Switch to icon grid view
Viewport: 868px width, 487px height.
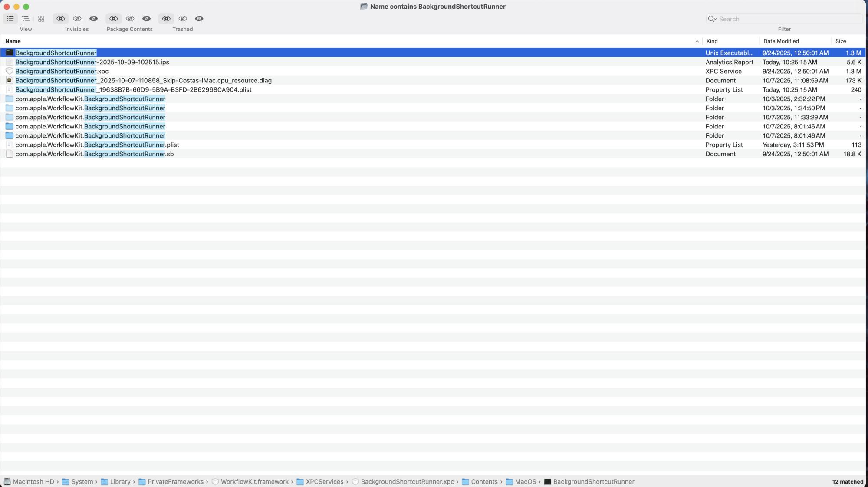tap(41, 19)
